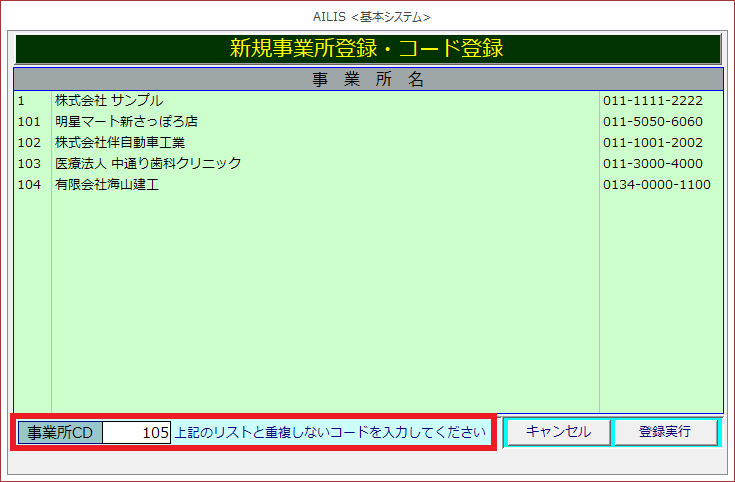Select the 株式会社 サンプル entry
Viewport: 735px width, 482px height.
point(109,101)
